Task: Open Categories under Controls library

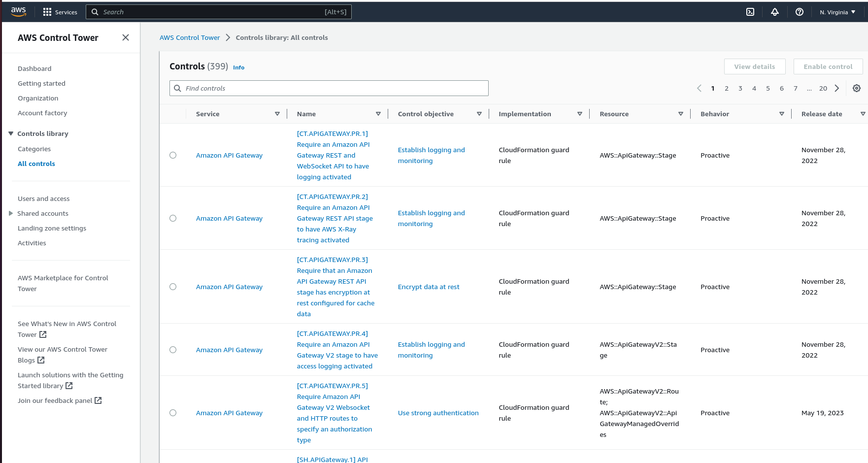Action: 34,149
